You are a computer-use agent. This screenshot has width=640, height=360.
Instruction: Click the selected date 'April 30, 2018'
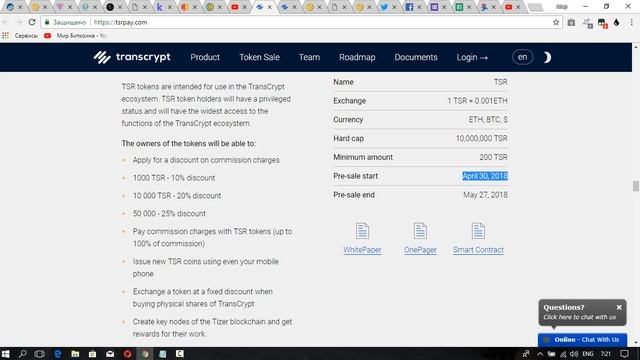click(x=485, y=176)
